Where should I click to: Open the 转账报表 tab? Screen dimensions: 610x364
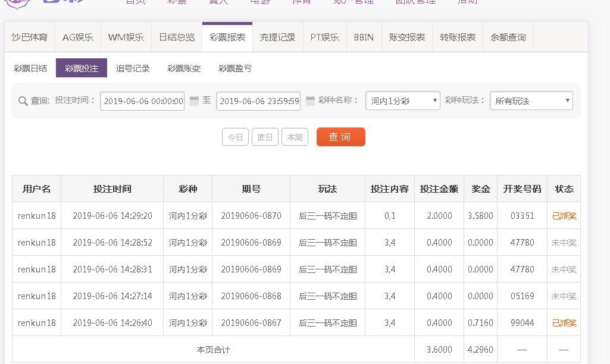(458, 37)
